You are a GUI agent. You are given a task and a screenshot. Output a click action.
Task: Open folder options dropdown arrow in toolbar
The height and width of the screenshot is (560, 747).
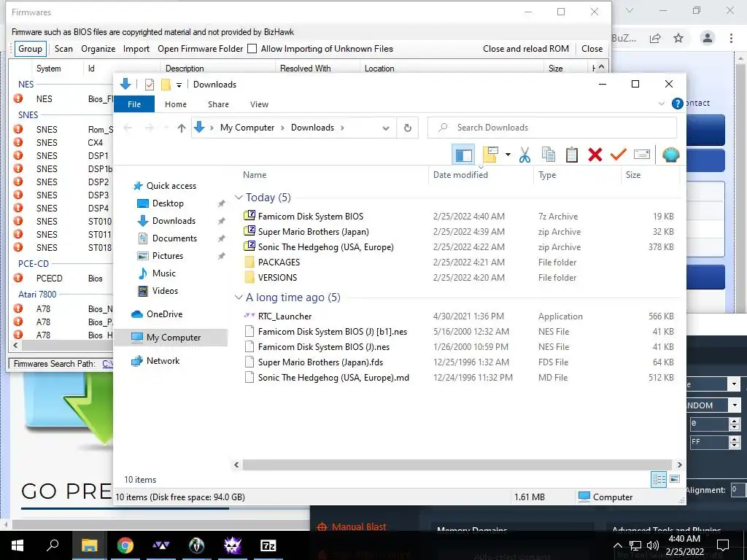[508, 155]
